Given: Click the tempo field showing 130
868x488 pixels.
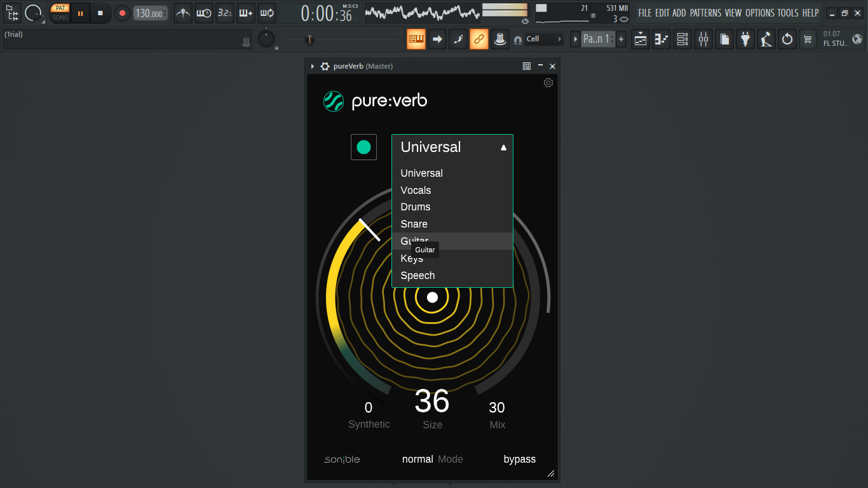Looking at the screenshot, I should pos(151,13).
